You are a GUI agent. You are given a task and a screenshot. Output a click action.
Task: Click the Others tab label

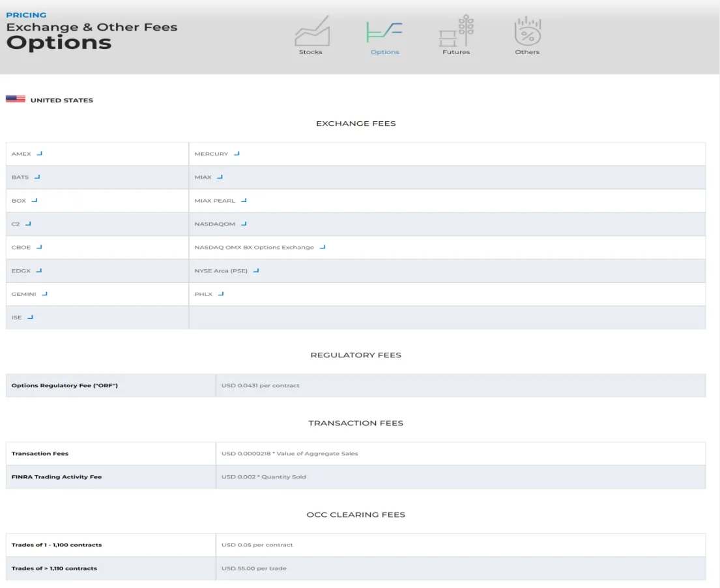pos(527,52)
